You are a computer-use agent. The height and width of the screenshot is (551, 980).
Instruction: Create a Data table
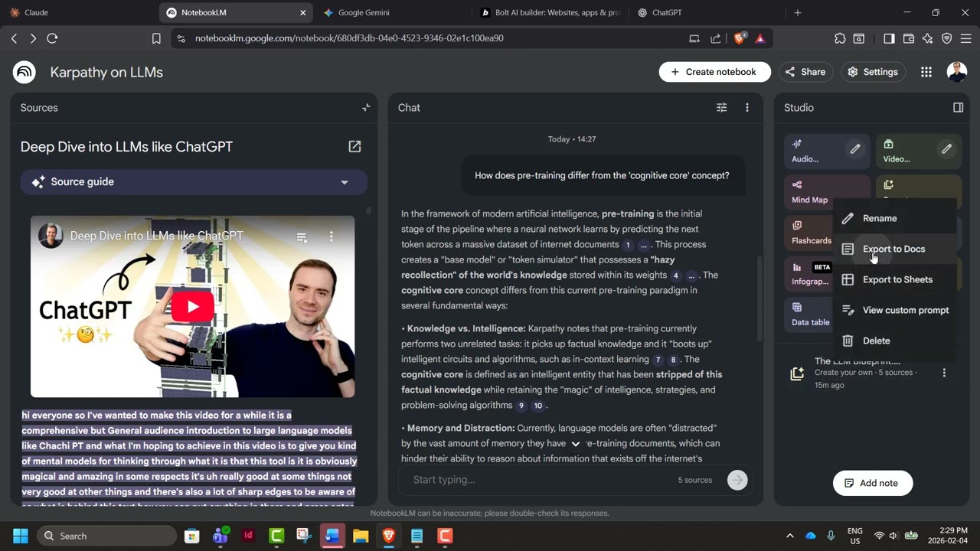pyautogui.click(x=809, y=315)
